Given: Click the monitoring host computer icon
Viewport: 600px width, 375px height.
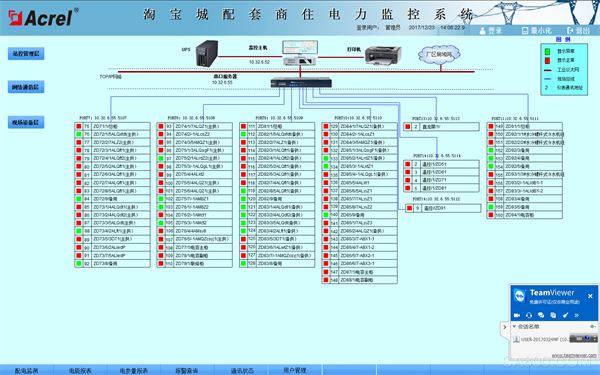Looking at the screenshot, I should click(x=300, y=53).
